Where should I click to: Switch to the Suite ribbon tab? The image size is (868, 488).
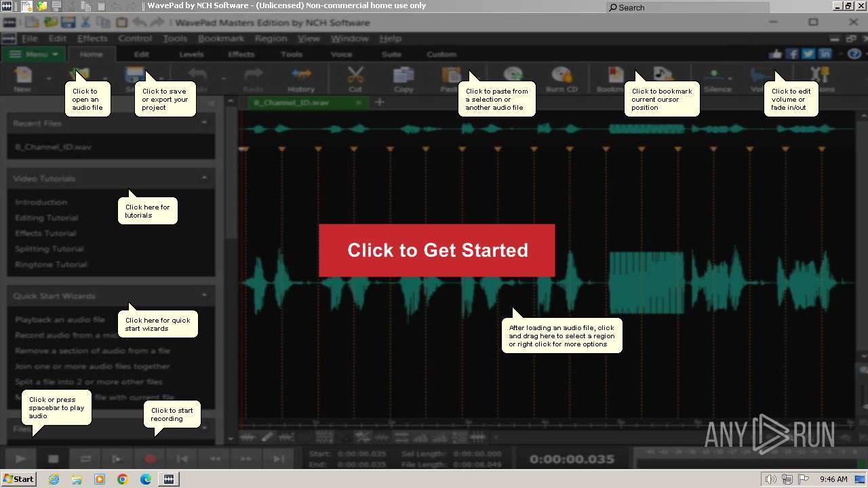pyautogui.click(x=391, y=54)
